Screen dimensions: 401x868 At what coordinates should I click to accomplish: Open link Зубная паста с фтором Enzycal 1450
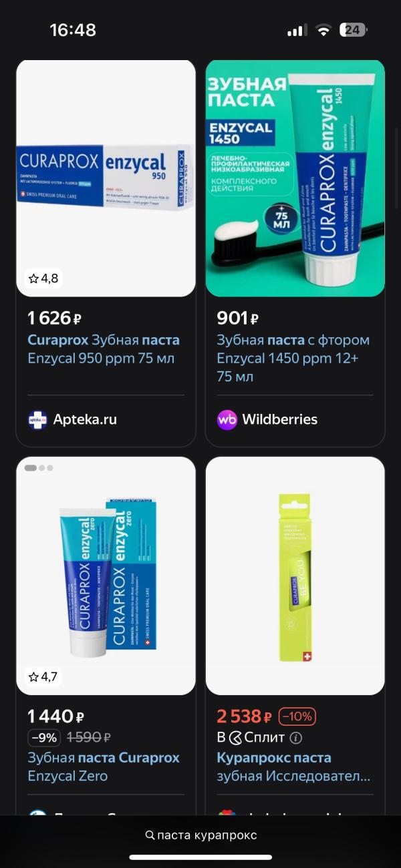[293, 359]
